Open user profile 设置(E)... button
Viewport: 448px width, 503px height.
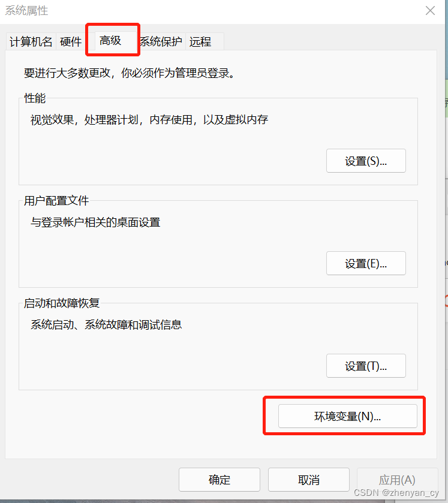(366, 263)
